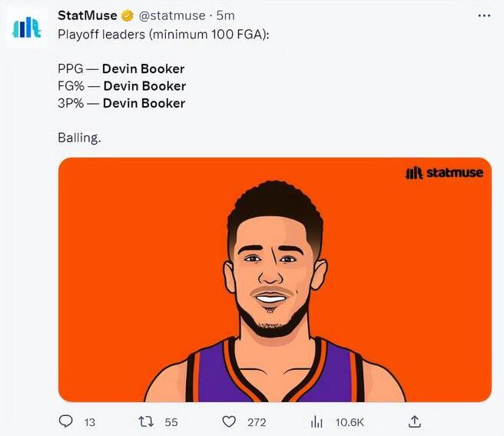
Task: Click the "Balling." tweet text
Action: [x=79, y=138]
